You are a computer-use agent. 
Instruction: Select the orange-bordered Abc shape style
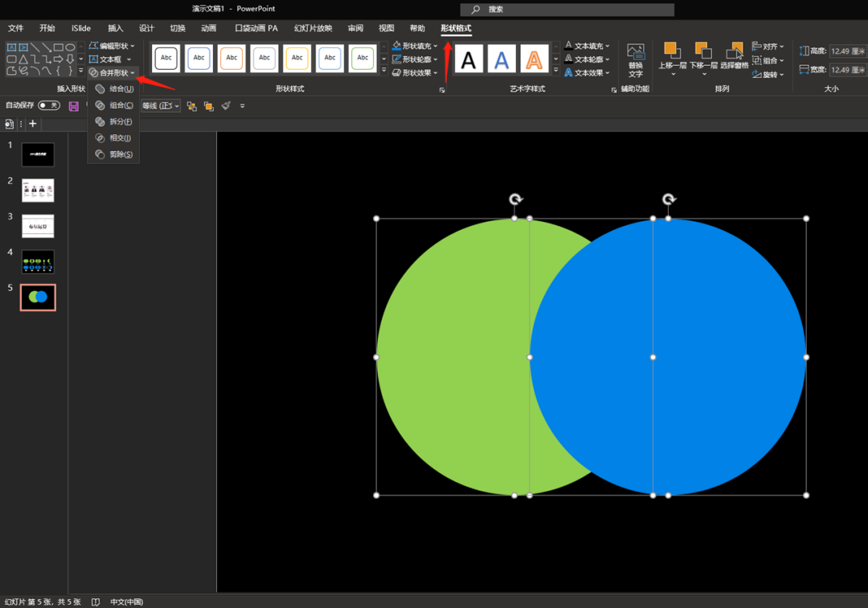(231, 58)
